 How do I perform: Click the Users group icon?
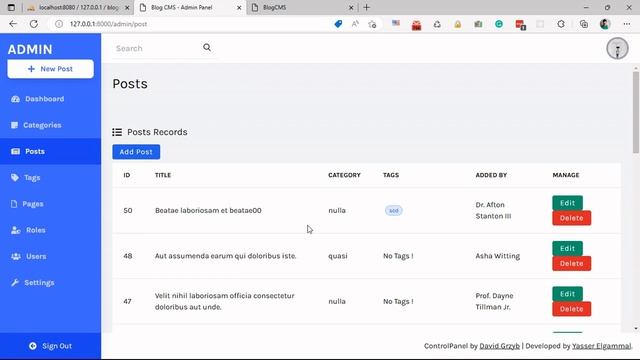16,256
